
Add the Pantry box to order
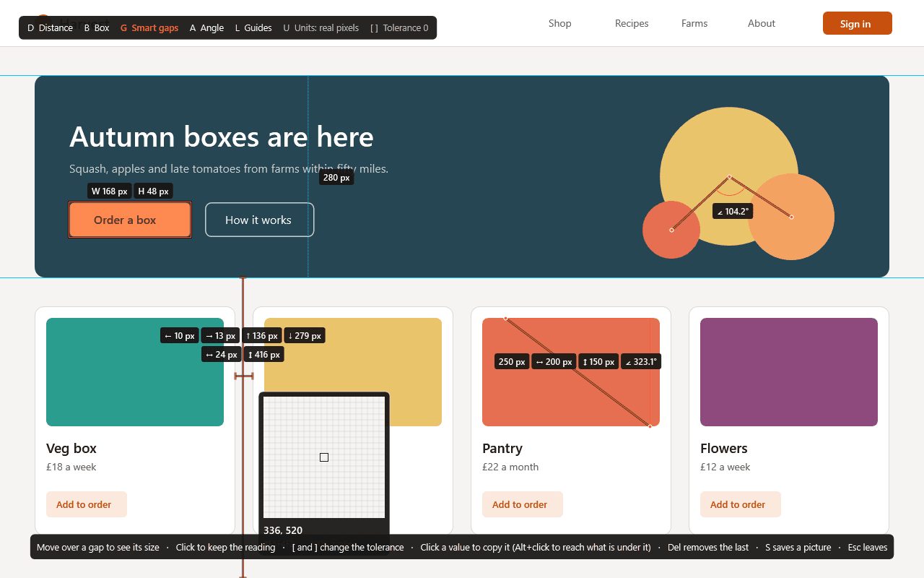point(523,504)
